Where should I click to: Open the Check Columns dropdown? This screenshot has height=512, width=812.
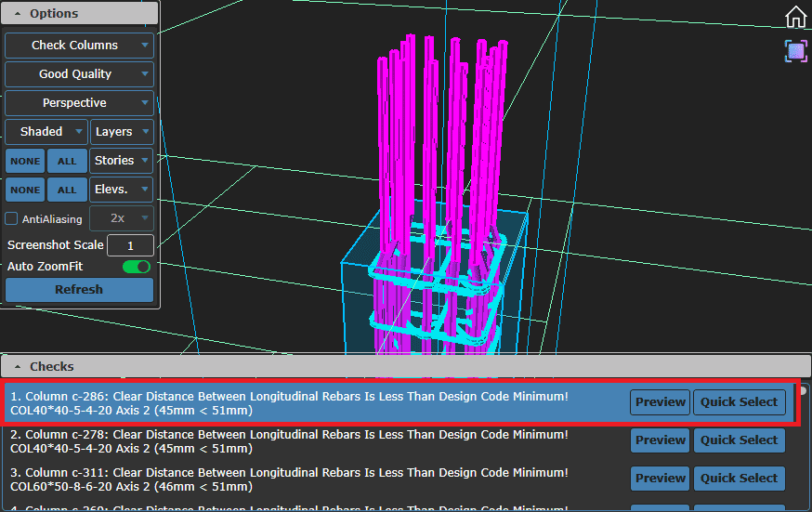(79, 45)
